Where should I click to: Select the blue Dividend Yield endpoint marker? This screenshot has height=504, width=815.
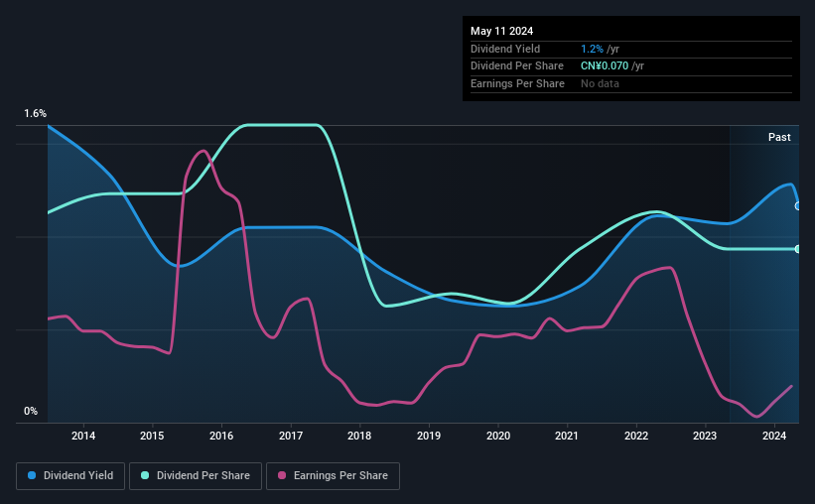tap(798, 206)
